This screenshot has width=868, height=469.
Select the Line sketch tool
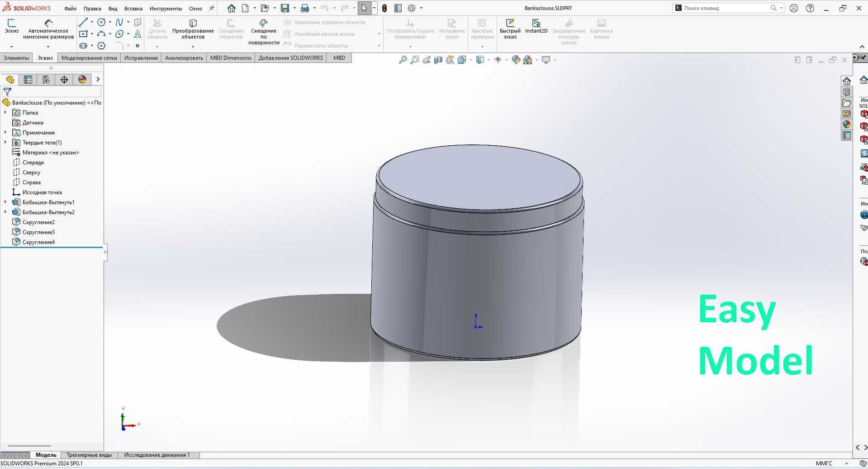[83, 22]
